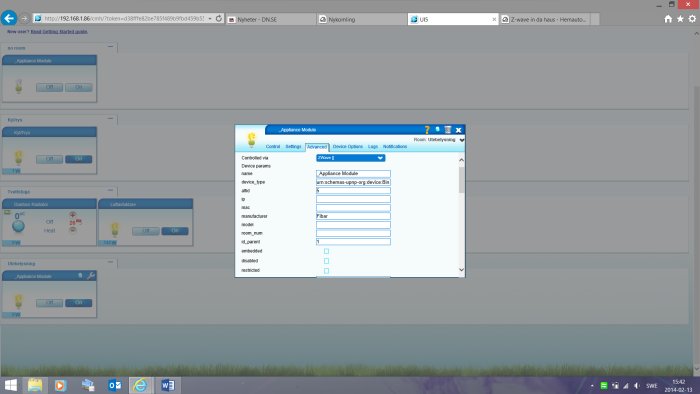Open the Windows Start menu
The width and height of the screenshot is (700, 394).
10,385
